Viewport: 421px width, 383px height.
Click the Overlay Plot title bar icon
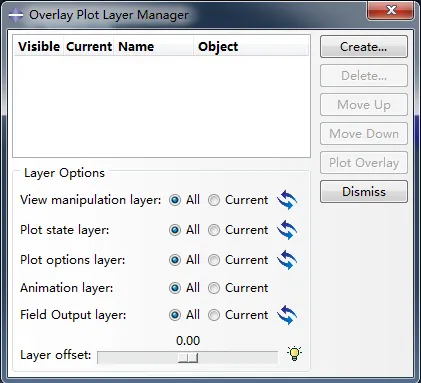16,15
